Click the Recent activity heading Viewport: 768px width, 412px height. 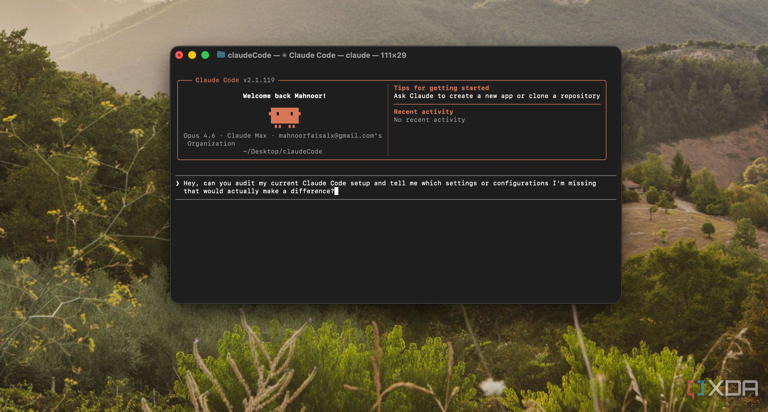pos(423,112)
